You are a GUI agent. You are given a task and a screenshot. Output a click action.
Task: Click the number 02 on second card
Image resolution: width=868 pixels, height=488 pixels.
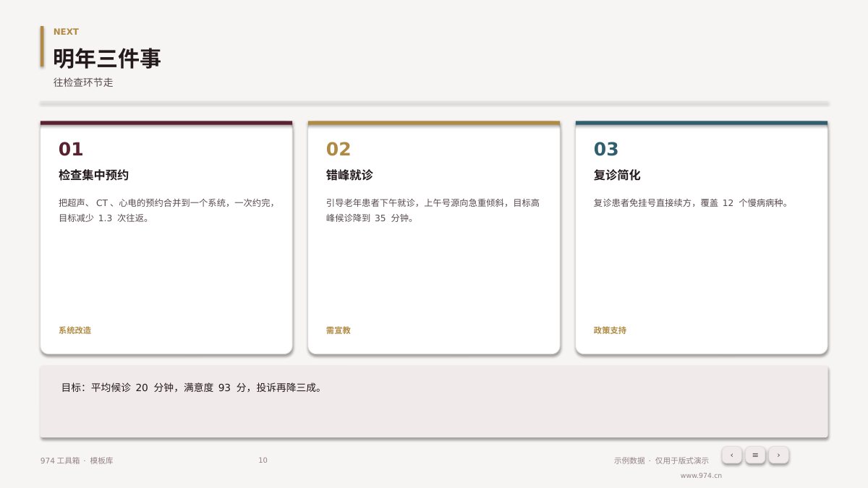tap(338, 150)
